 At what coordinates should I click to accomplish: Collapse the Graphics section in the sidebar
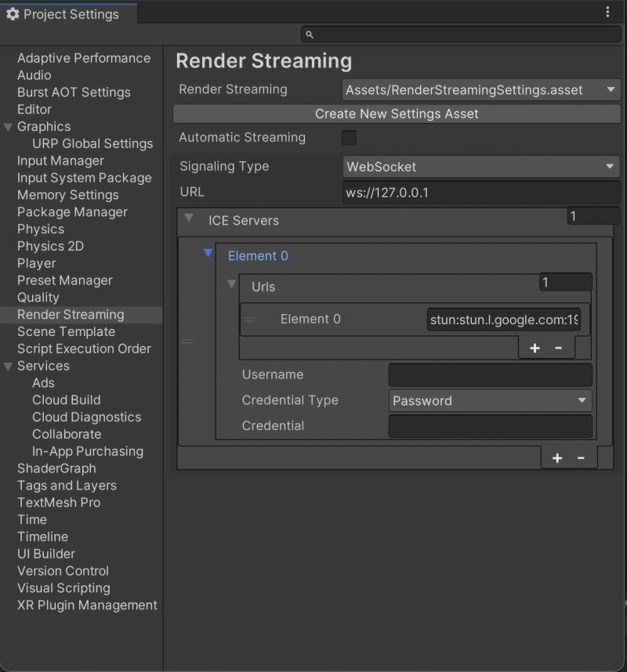click(x=8, y=126)
